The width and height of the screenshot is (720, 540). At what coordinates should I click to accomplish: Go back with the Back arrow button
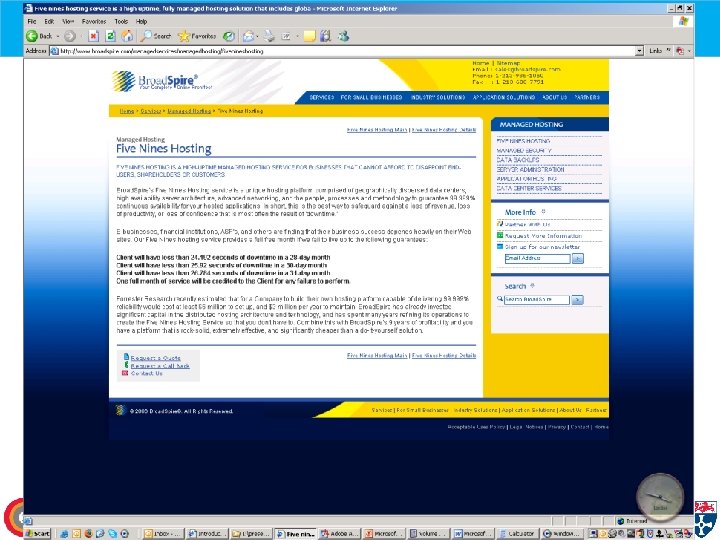click(x=39, y=36)
